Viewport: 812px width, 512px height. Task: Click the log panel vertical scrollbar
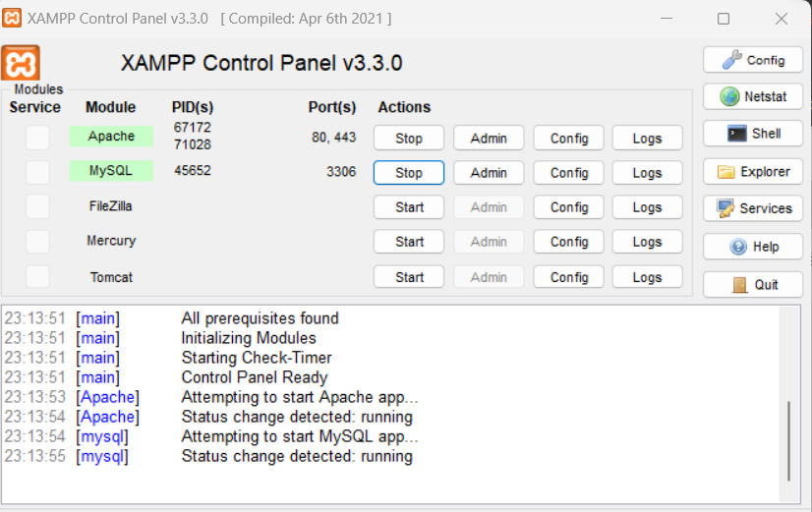tap(788, 440)
